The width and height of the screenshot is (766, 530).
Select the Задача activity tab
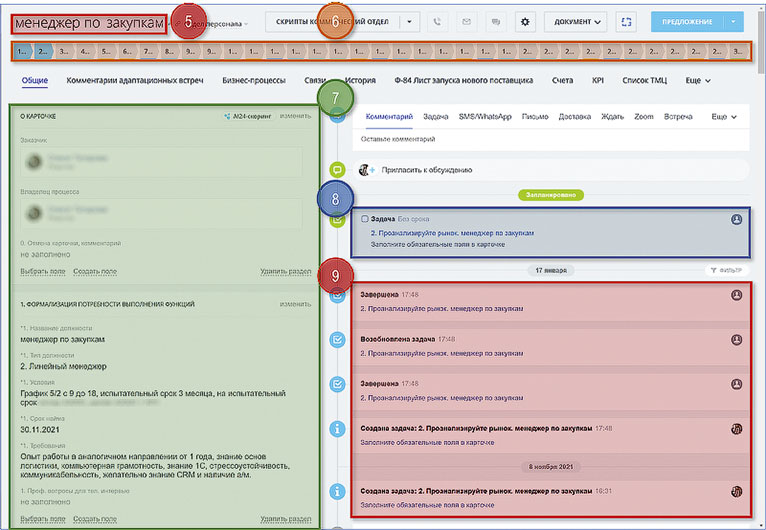pos(435,117)
